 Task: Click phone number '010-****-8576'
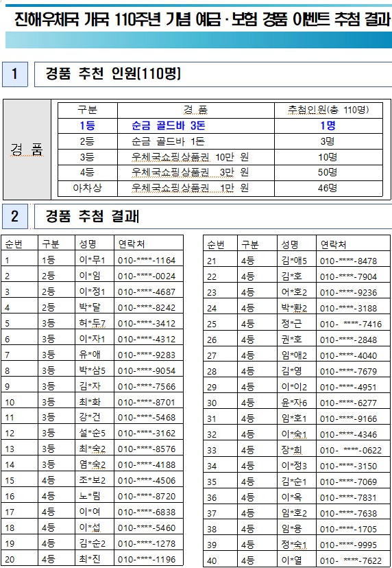coord(147,449)
